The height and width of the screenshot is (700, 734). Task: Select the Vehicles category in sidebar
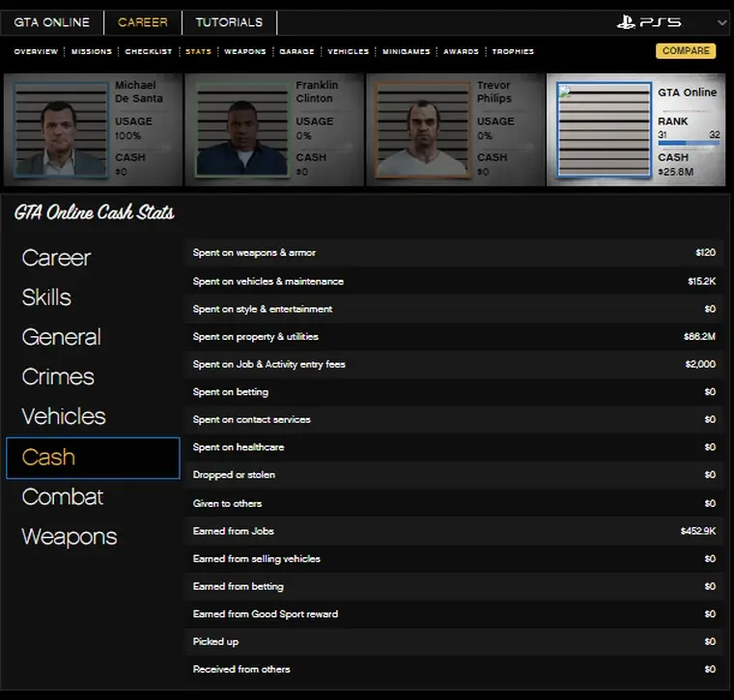point(64,416)
